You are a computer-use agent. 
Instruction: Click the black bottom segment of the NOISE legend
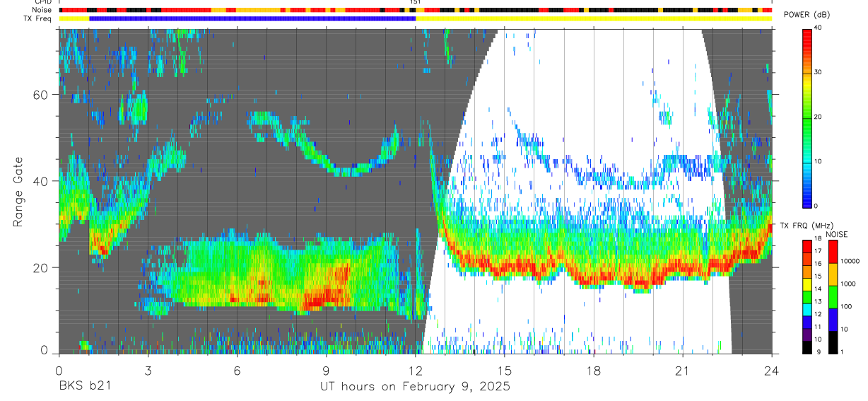click(x=833, y=342)
